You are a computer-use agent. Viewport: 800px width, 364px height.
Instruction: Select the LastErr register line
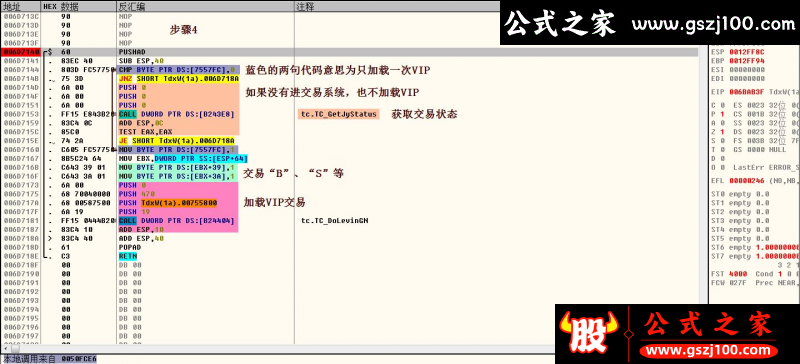tap(755, 167)
